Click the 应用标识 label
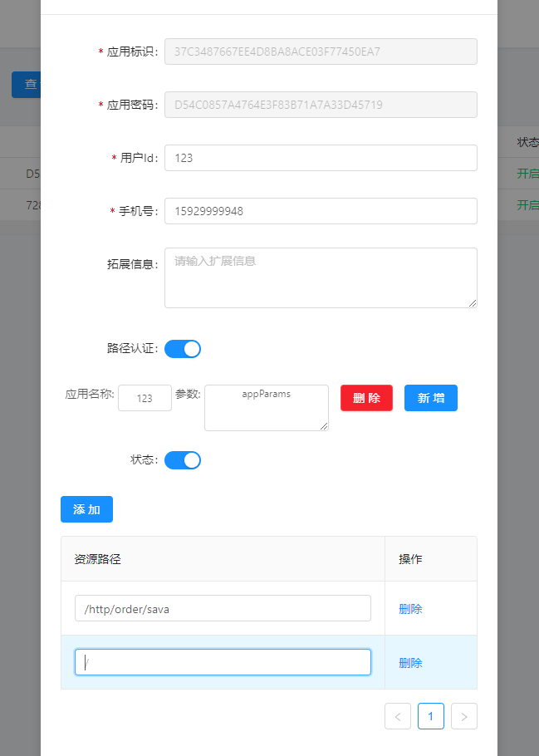539x756 pixels. [132, 52]
